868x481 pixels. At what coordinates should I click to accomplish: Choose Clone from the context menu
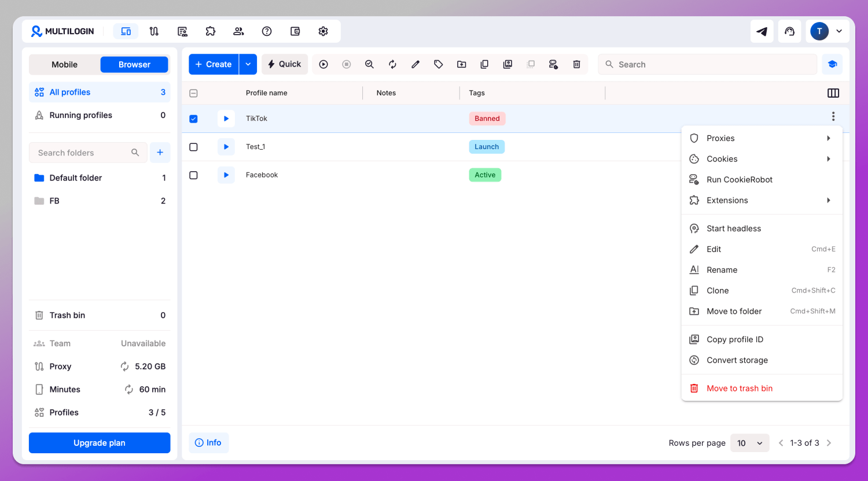click(762, 290)
